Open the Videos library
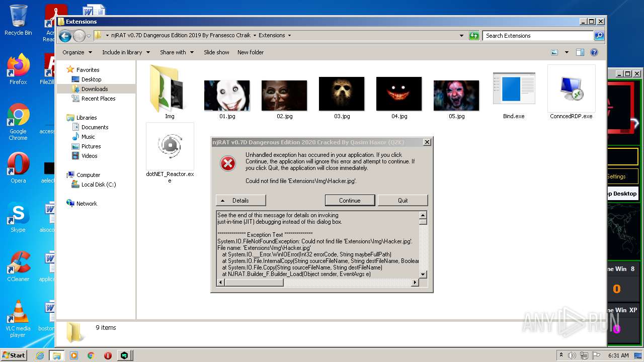Image resolution: width=644 pixels, height=362 pixels. [x=89, y=156]
